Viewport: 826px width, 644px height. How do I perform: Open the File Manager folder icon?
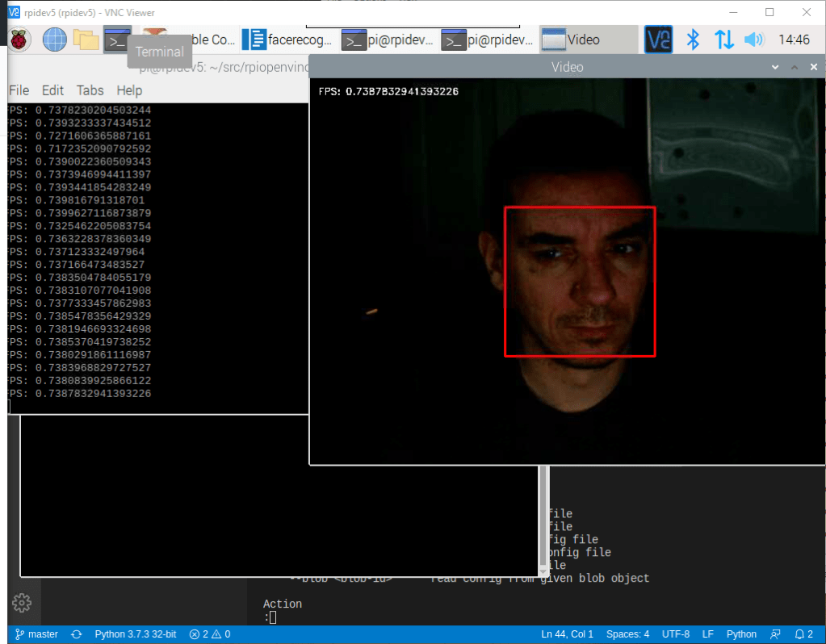tap(86, 39)
